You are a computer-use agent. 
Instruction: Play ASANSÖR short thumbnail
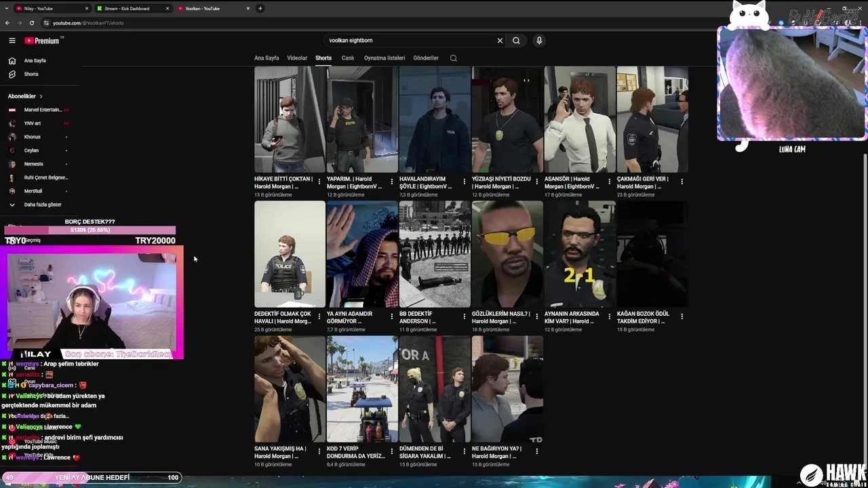[580, 119]
